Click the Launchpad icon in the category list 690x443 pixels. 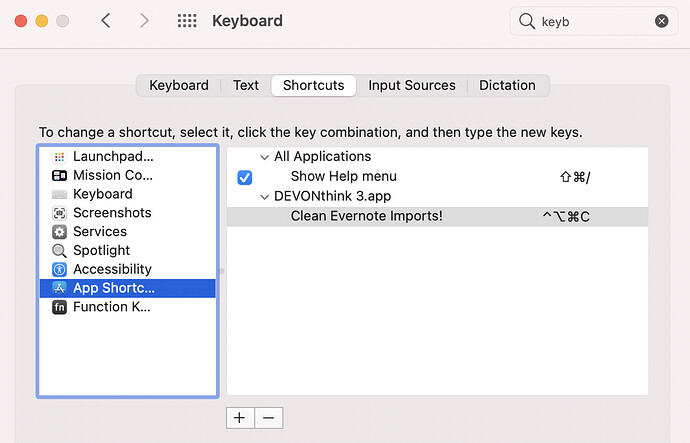coord(59,157)
